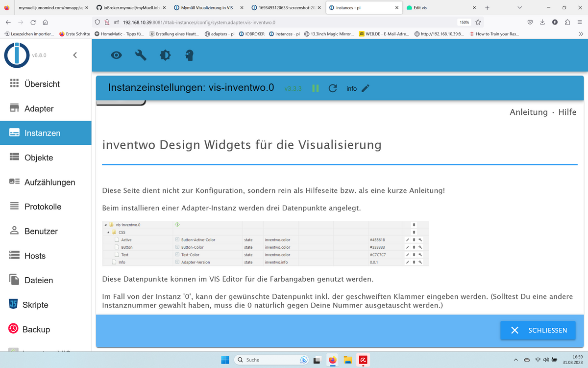
Task: Edit log level with the pencil icon
Action: pyautogui.click(x=365, y=88)
